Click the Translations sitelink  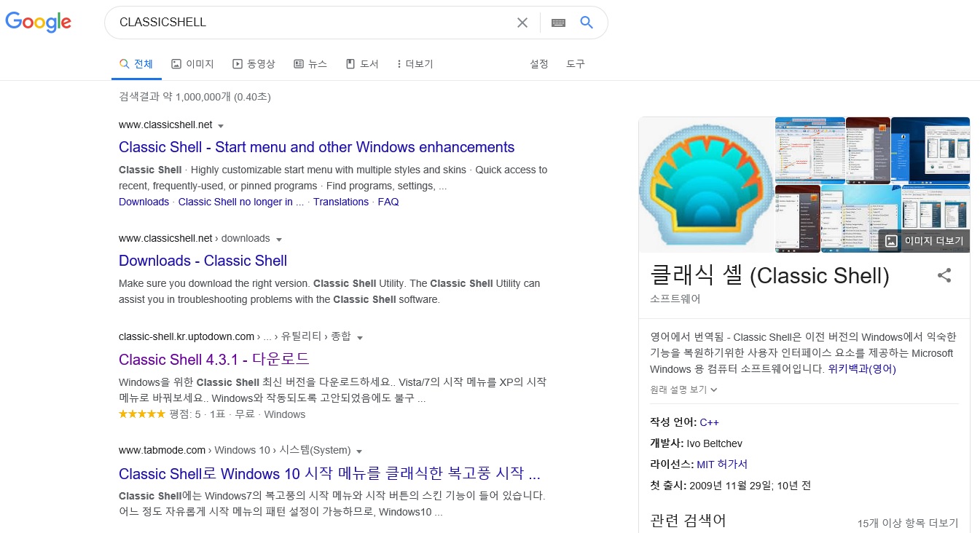341,202
